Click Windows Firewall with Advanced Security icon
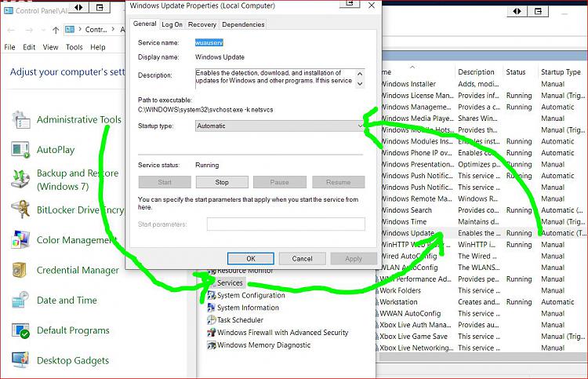Viewport: 588px width, 379px height. point(212,333)
